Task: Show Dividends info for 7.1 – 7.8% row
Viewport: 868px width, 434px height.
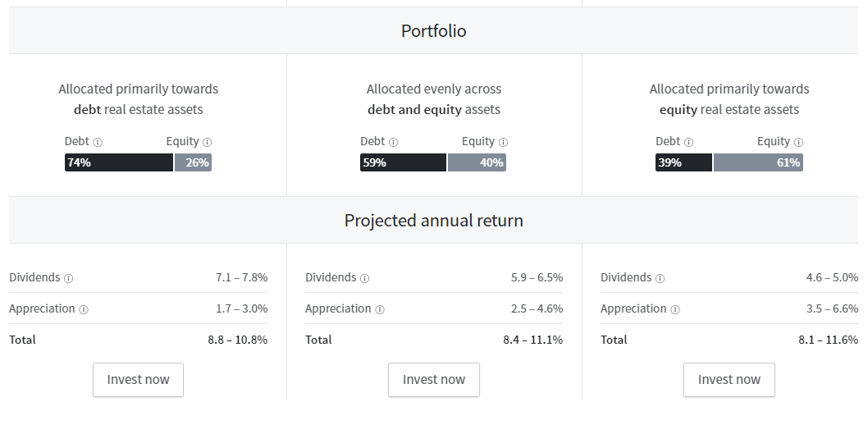Action: [69, 278]
